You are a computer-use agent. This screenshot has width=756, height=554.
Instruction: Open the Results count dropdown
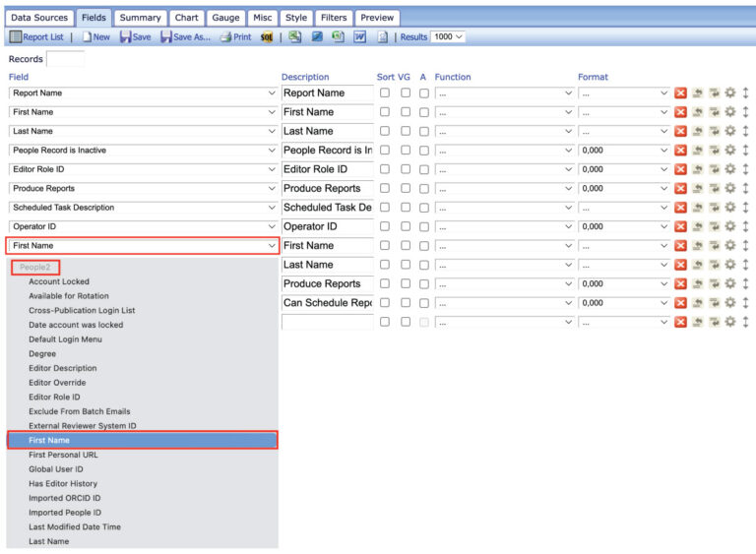[x=448, y=36]
